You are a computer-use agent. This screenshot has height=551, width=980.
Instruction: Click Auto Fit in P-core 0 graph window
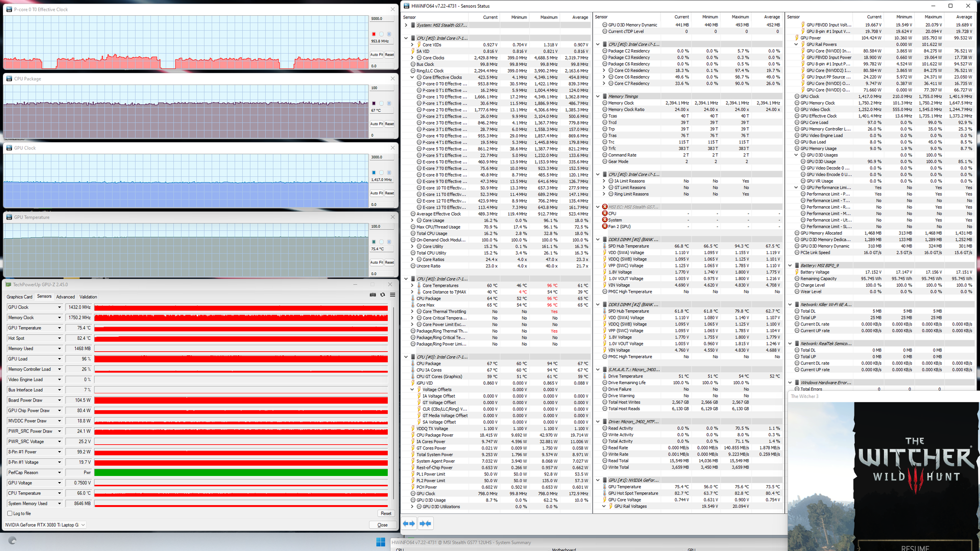pyautogui.click(x=376, y=55)
